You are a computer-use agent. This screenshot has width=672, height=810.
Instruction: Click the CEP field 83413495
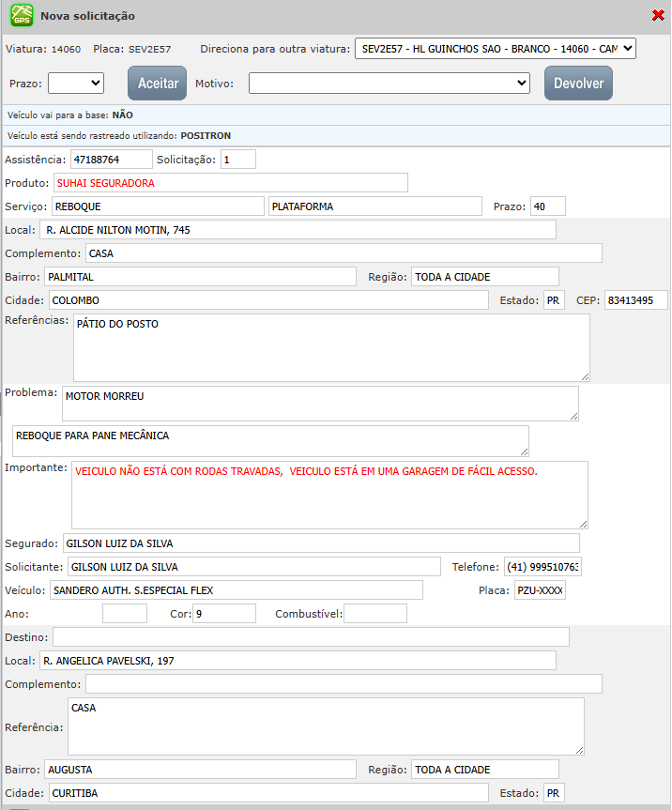(635, 300)
